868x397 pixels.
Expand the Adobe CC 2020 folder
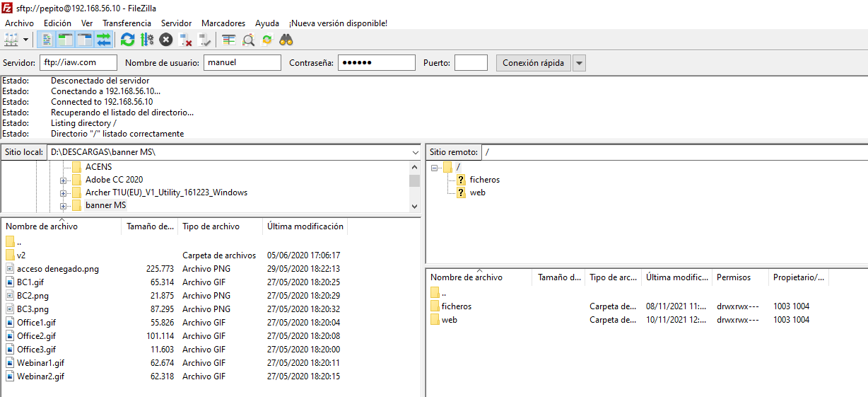click(x=64, y=180)
